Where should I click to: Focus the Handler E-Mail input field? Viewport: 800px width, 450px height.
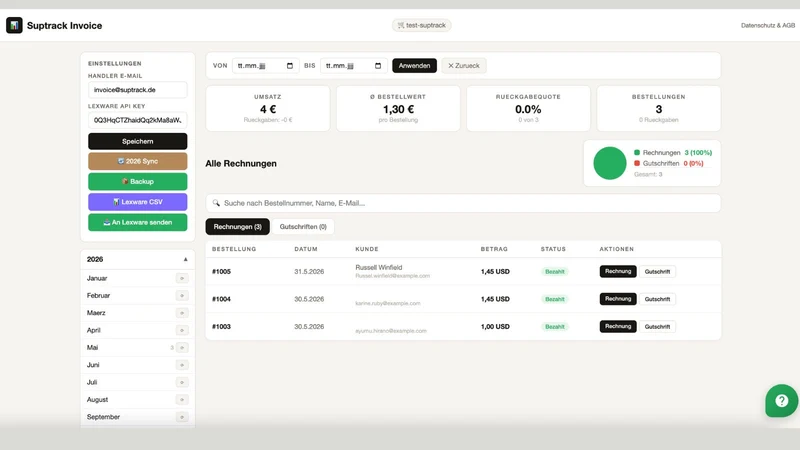pyautogui.click(x=137, y=90)
